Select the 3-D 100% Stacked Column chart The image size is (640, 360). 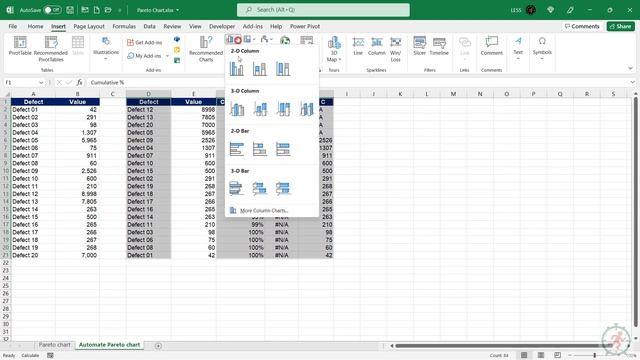(x=283, y=109)
